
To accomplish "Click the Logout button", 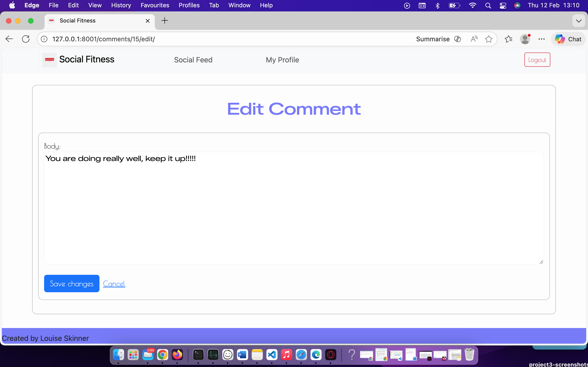I will (537, 59).
